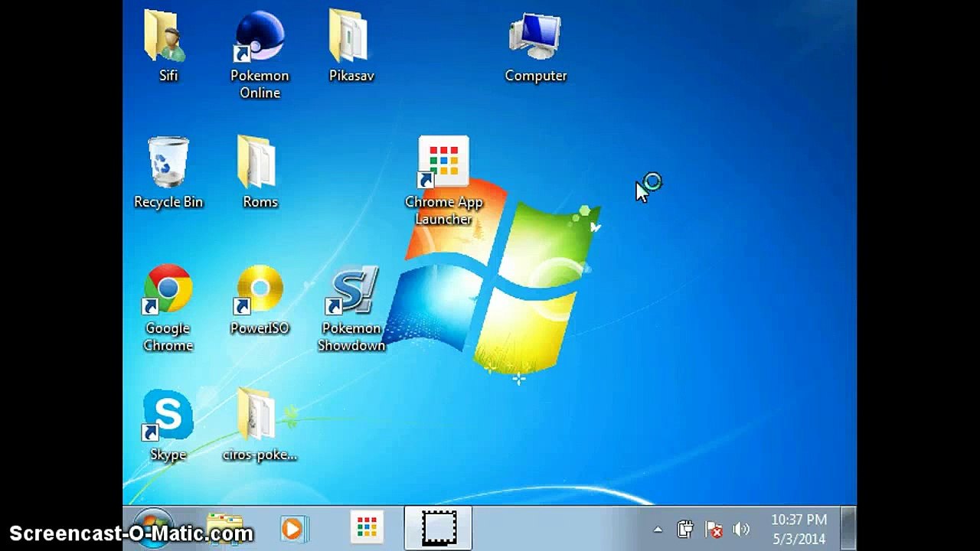Open the power plug tray icon
This screenshot has width=980, height=551.
tap(685, 529)
